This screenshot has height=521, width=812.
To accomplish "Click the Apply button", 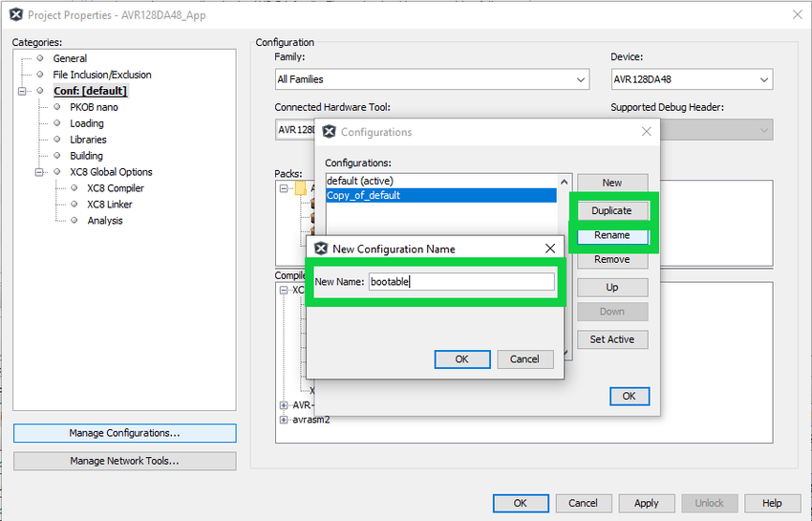I will coord(646,503).
